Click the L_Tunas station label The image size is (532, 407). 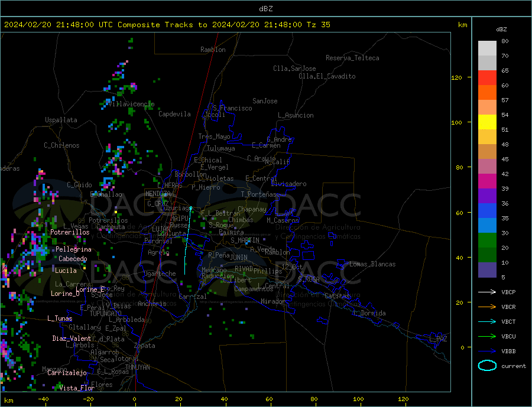pyautogui.click(x=60, y=318)
